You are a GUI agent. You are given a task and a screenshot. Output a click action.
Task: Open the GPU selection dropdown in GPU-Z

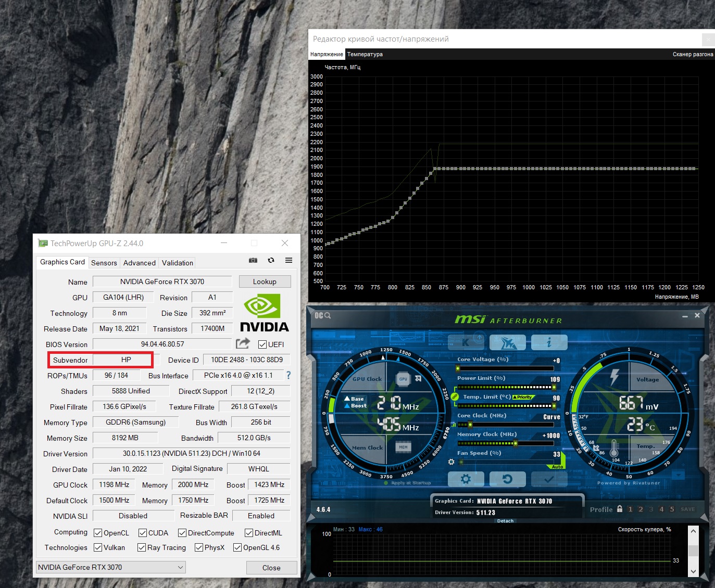(110, 567)
